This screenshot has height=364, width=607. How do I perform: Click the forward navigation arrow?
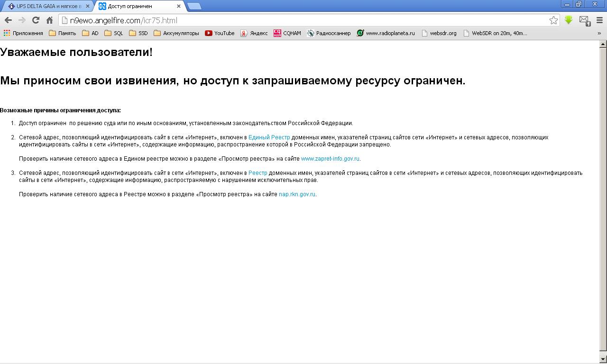22,20
